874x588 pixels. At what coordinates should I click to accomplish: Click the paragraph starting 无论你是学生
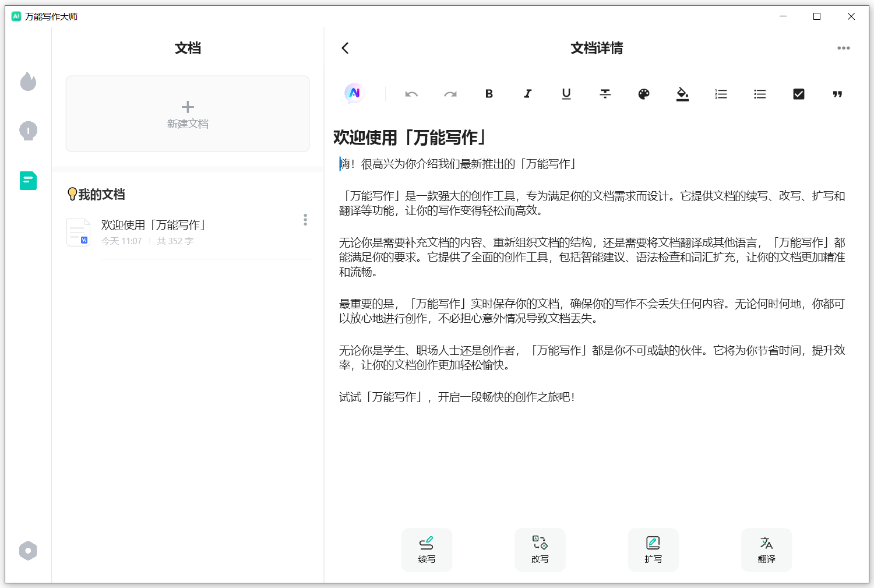(x=592, y=358)
